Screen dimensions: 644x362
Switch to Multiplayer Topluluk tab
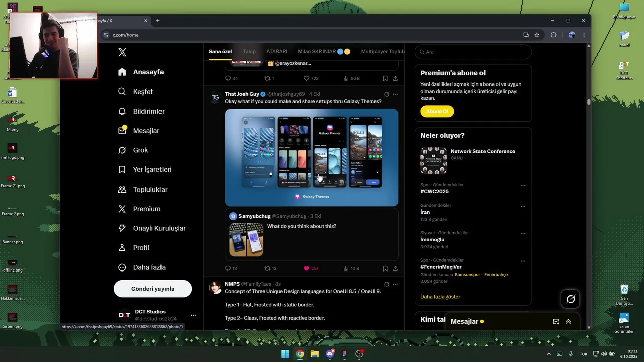[382, 51]
